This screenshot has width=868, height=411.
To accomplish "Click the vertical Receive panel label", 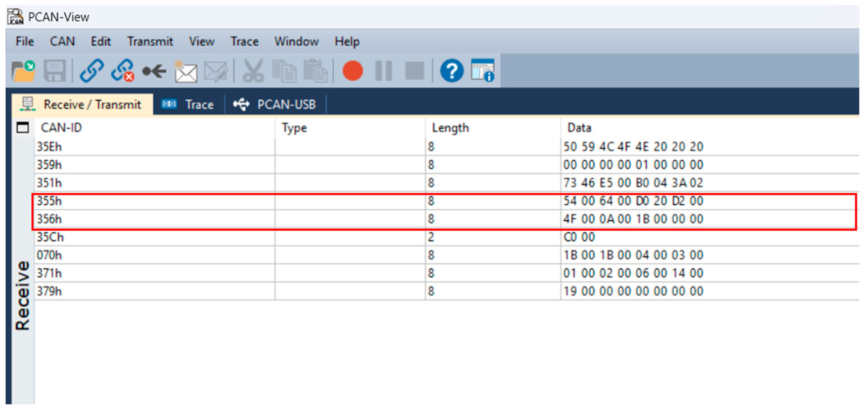I will point(23,295).
